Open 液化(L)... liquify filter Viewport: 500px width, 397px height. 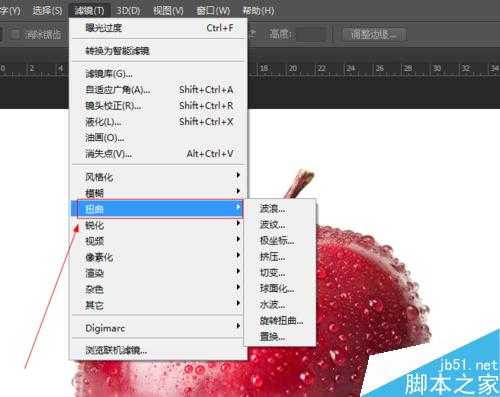158,122
